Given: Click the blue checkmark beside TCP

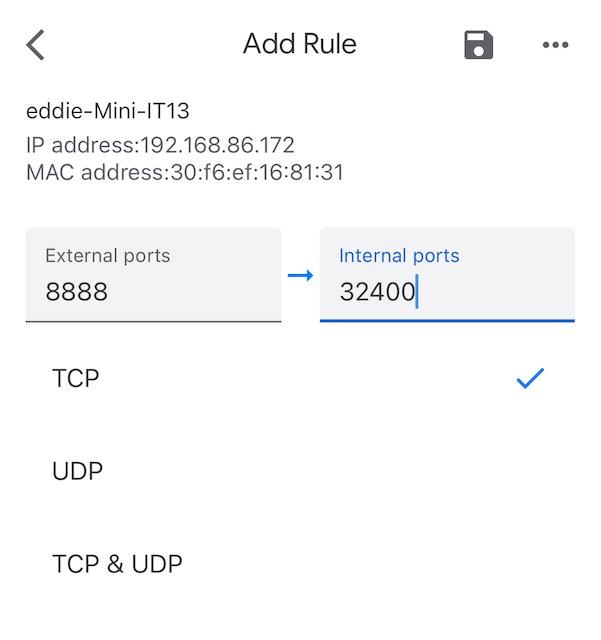Looking at the screenshot, I should (x=530, y=378).
